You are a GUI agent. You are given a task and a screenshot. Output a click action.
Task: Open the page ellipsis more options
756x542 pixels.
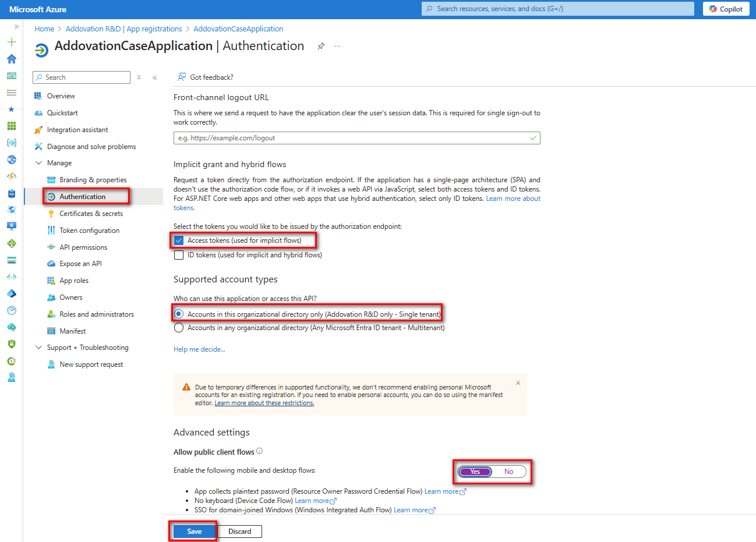[337, 46]
